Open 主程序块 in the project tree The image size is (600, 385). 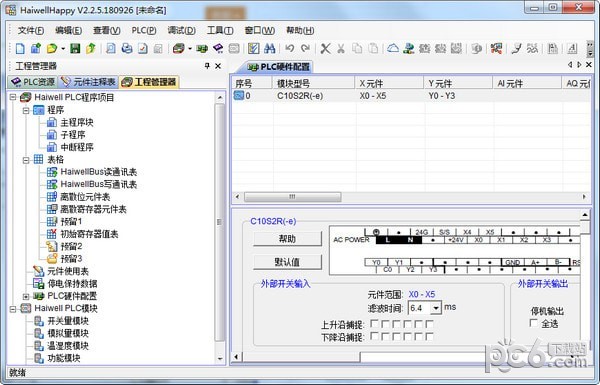coord(77,122)
